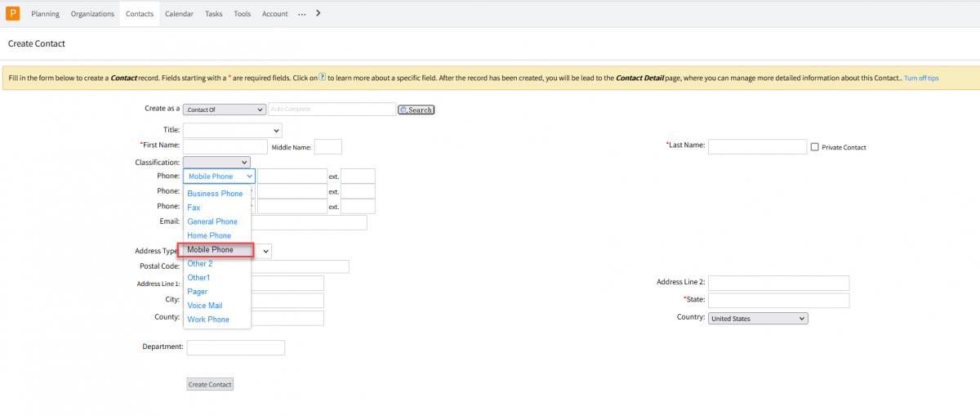Open the Classification dropdown
The height and width of the screenshot is (416, 980).
(216, 162)
